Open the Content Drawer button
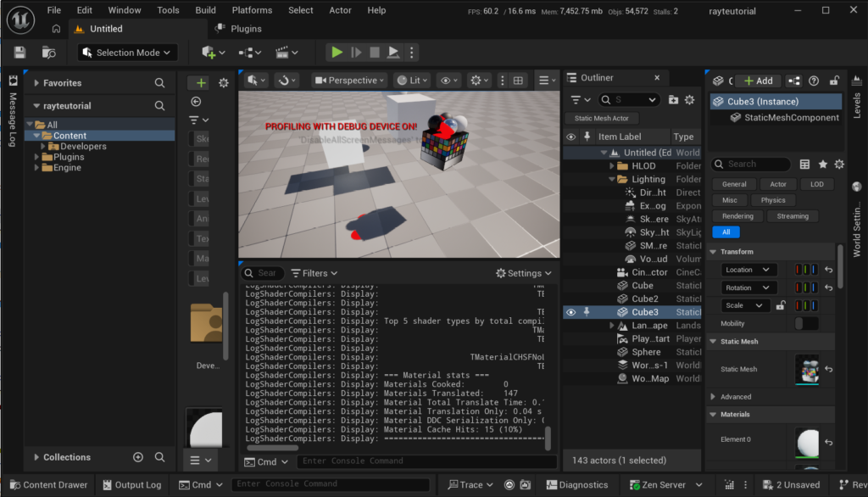 (47, 485)
